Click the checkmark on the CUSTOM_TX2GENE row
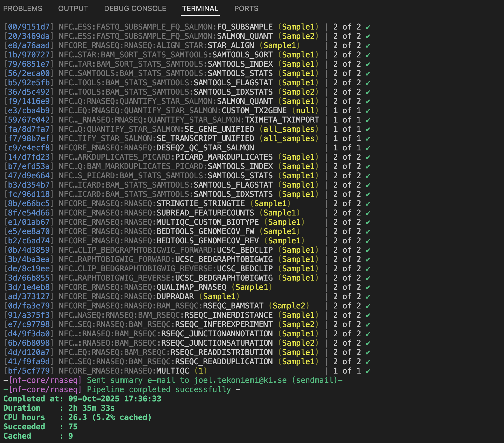Viewport: 504px width, 443px height. [368, 111]
